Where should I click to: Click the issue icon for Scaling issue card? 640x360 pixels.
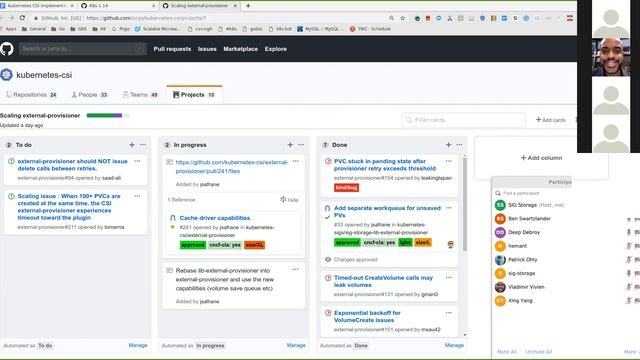coord(11,196)
